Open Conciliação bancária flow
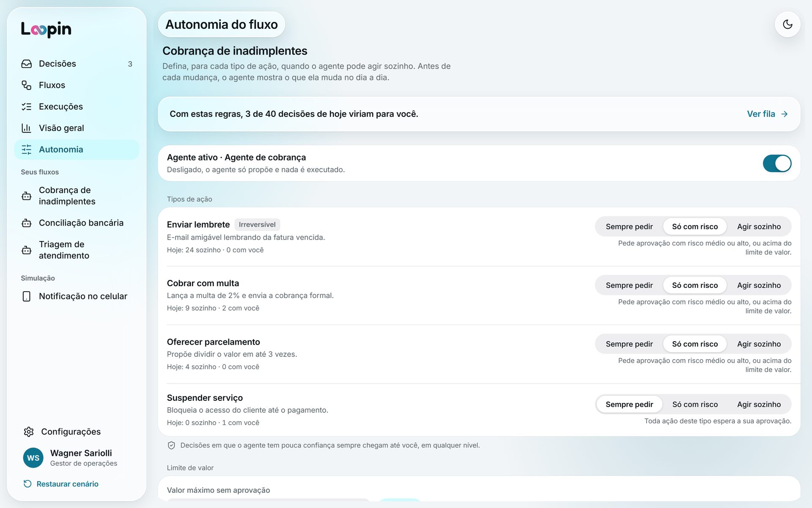The height and width of the screenshot is (508, 812). 77,223
